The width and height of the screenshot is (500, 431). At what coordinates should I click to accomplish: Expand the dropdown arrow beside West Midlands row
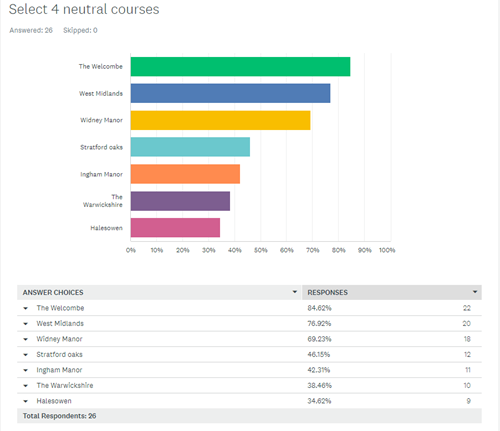click(26, 324)
